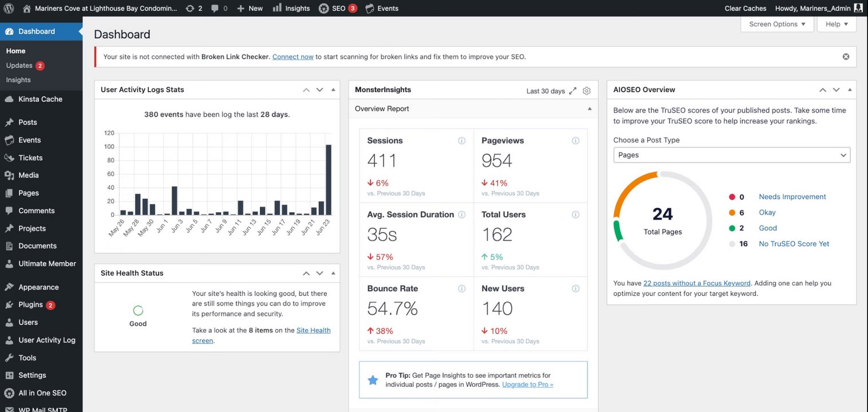Click the info icon next to Sessions

click(461, 141)
